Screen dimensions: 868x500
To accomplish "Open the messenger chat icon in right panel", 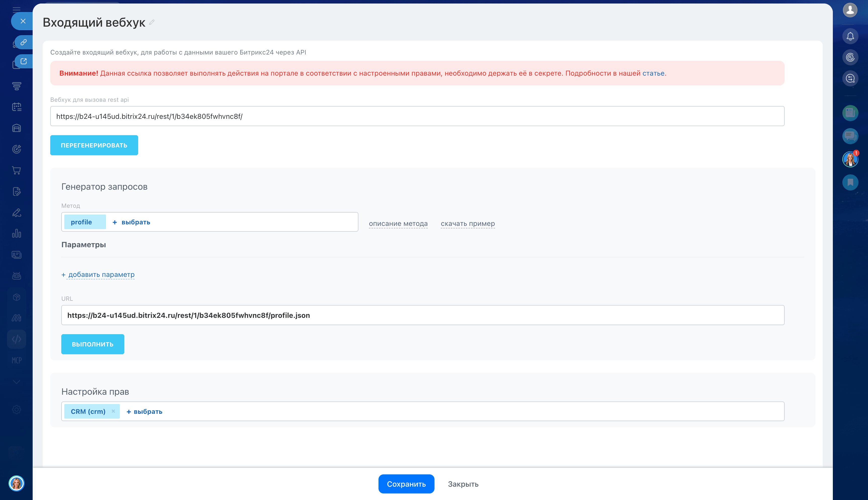I will pyautogui.click(x=850, y=136).
